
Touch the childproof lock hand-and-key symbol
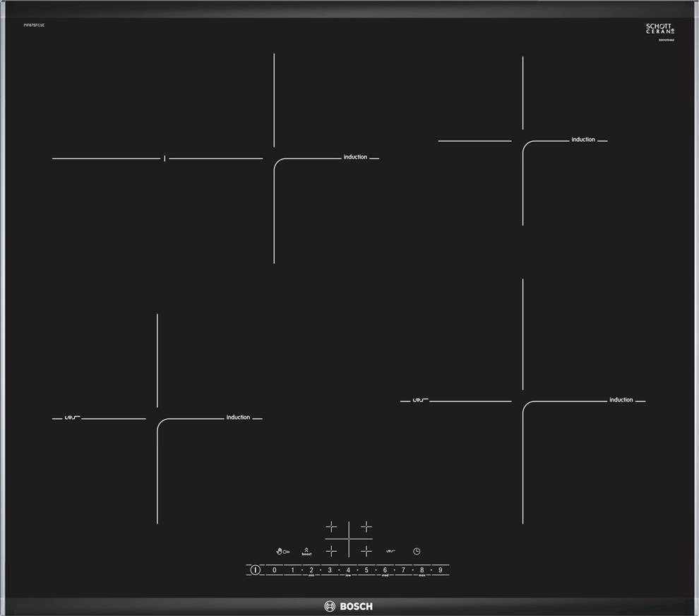point(282,551)
